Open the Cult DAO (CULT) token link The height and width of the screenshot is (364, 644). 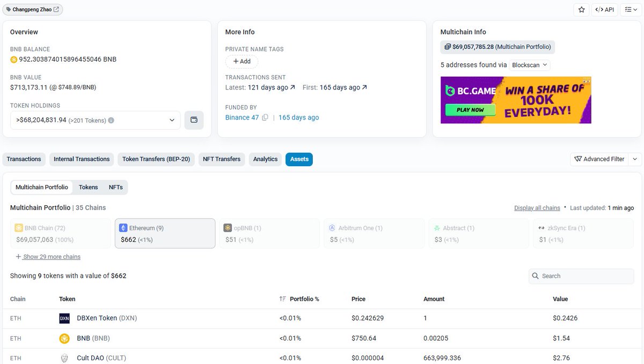click(101, 358)
